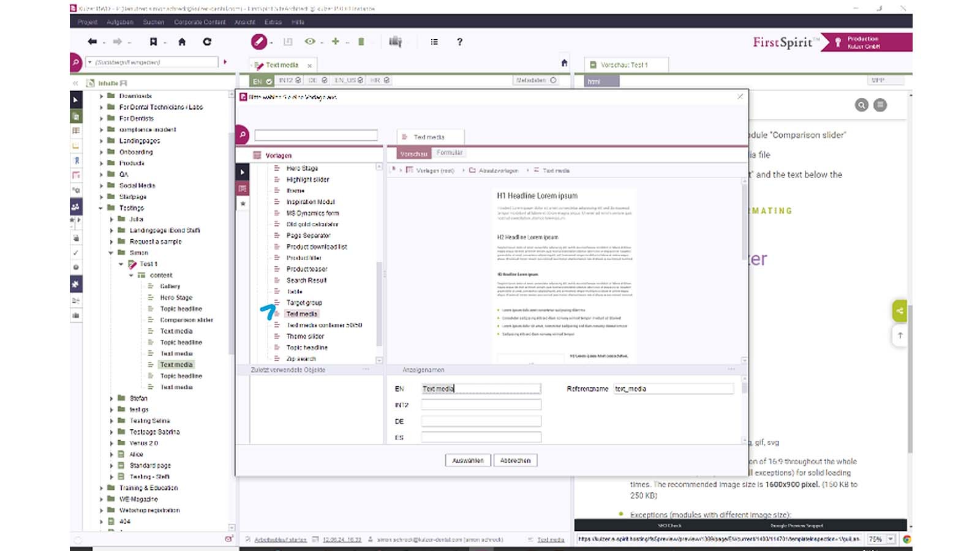The width and height of the screenshot is (980, 551).
Task: Click the green trash delete icon
Action: [x=361, y=42]
